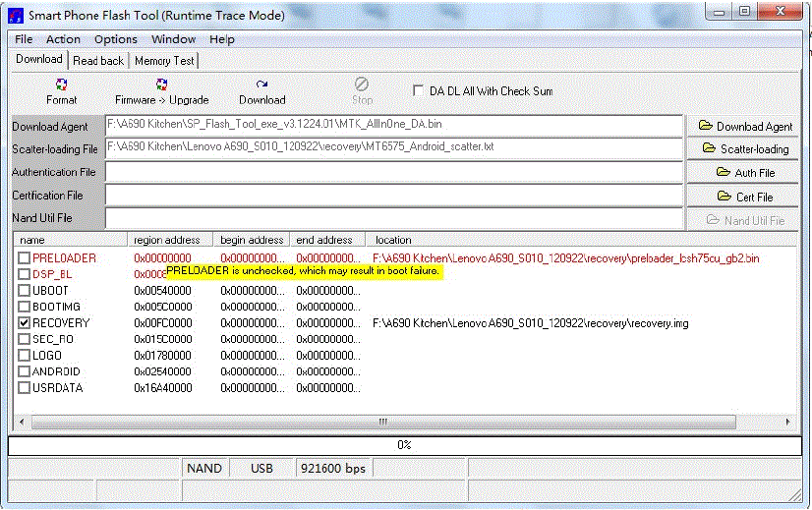Close the Smart Phone Flash Tool window
Screen dimensions: 812x510
point(780,12)
